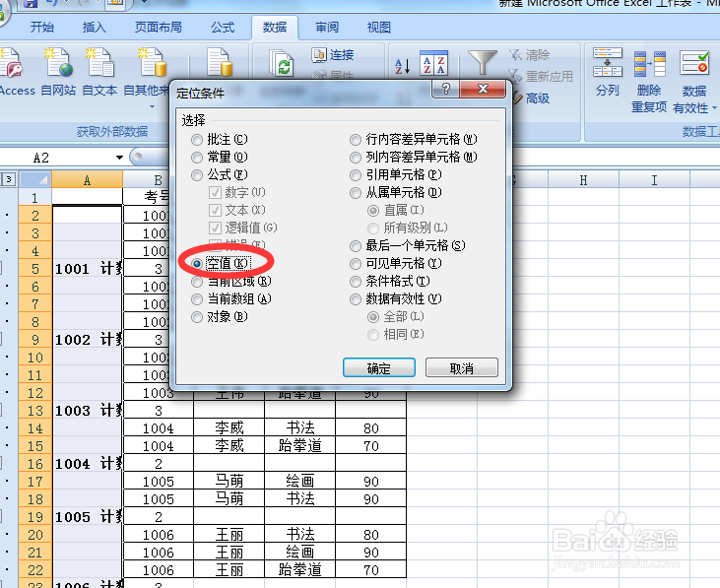This screenshot has width=720, height=588.
Task: Open existing connections icon
Action: (x=220, y=63)
